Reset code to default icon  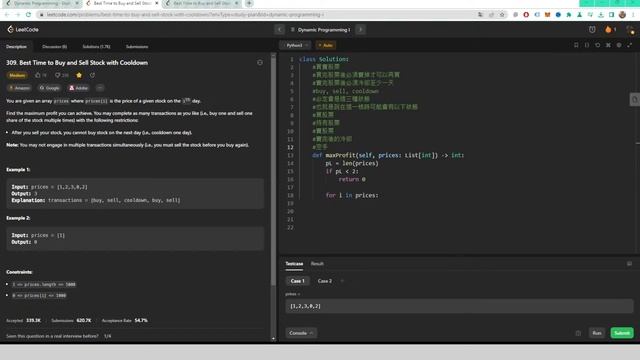[598, 45]
